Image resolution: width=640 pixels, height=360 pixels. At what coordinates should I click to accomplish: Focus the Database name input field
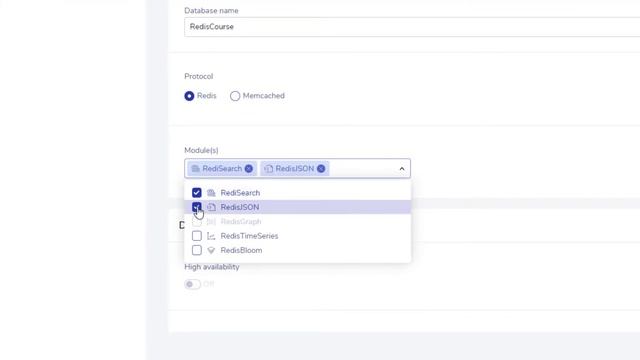[412, 27]
